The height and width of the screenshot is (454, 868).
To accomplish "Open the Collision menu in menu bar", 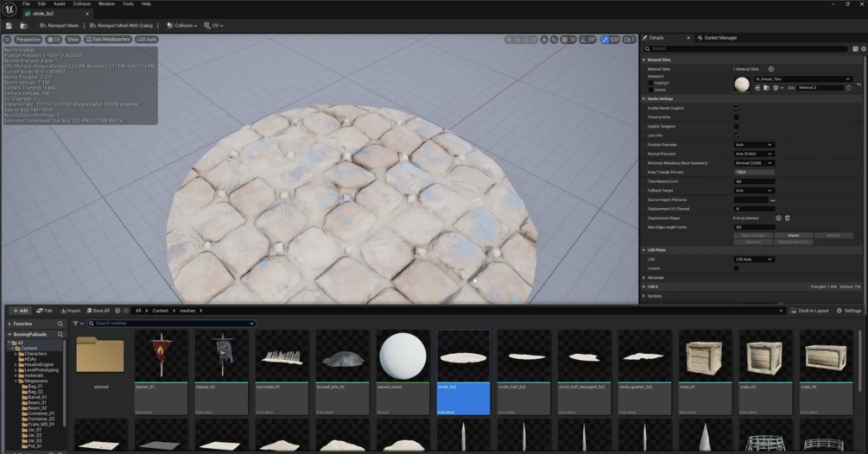I will coord(81,3).
